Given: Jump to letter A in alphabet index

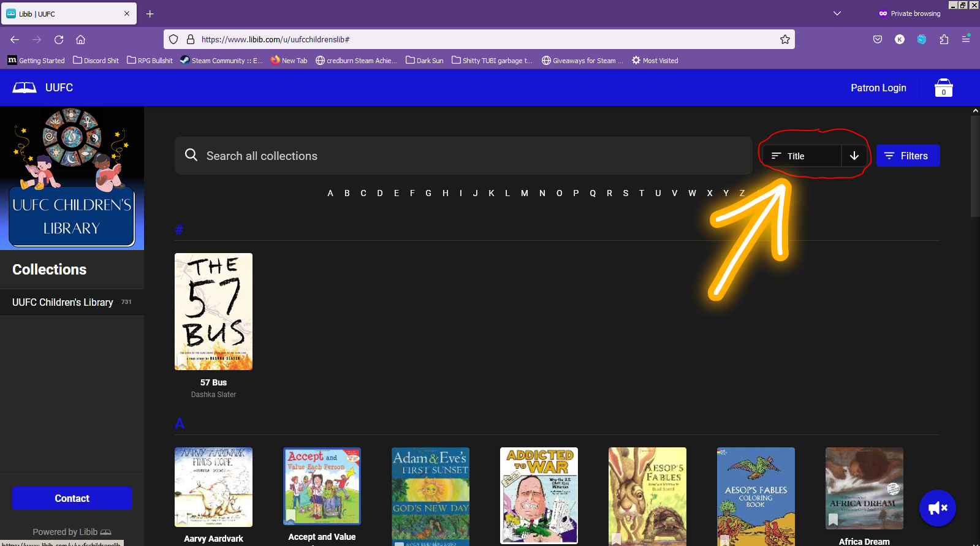Looking at the screenshot, I should click(x=330, y=193).
